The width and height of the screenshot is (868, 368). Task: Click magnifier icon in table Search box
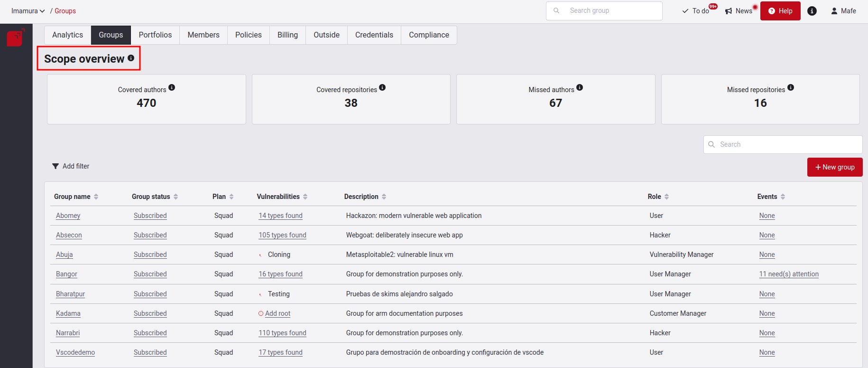click(711, 144)
